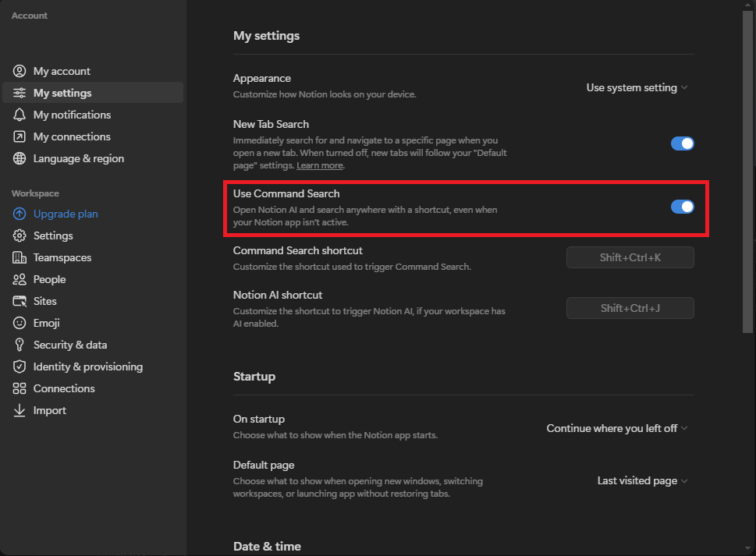Click the Connections grid icon
The image size is (756, 556).
coord(20,388)
